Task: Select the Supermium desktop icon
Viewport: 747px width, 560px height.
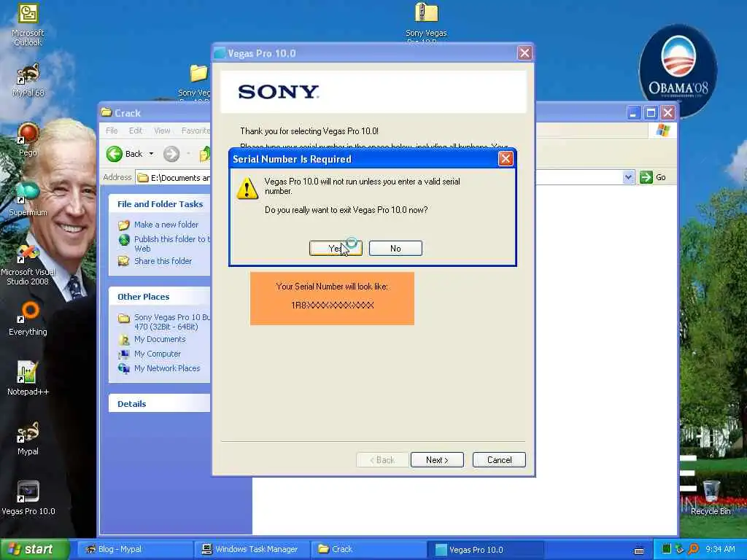Action: [28, 199]
